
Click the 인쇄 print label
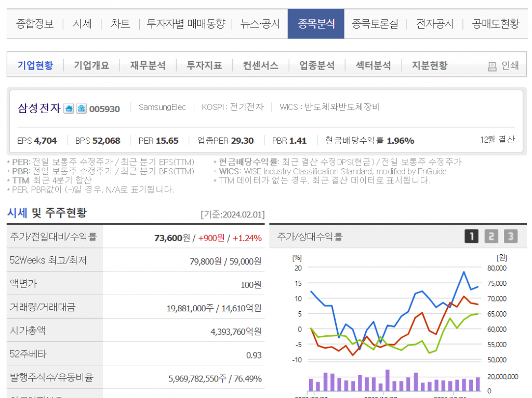coord(510,65)
